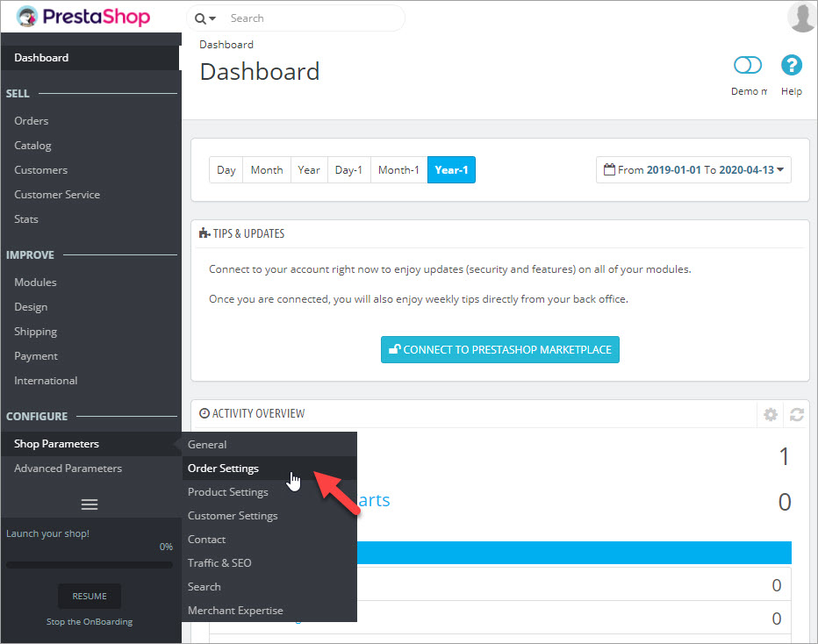Choose Customer Settings submenu item
This screenshot has width=818, height=644.
(x=269, y=516)
